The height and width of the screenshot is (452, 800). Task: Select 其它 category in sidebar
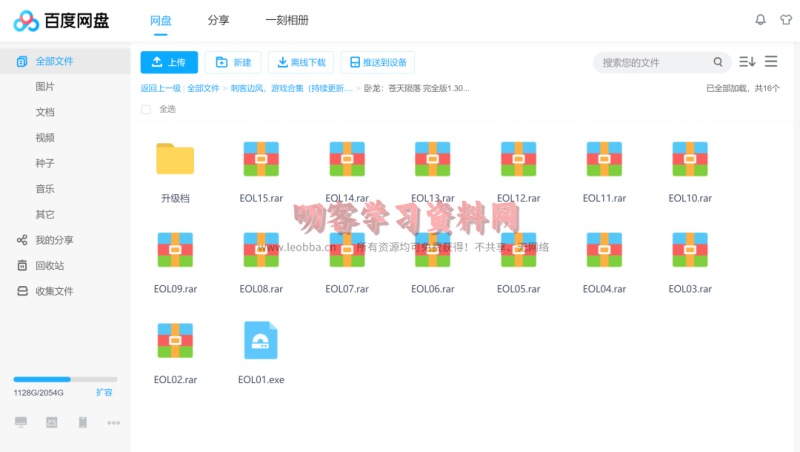(45, 214)
